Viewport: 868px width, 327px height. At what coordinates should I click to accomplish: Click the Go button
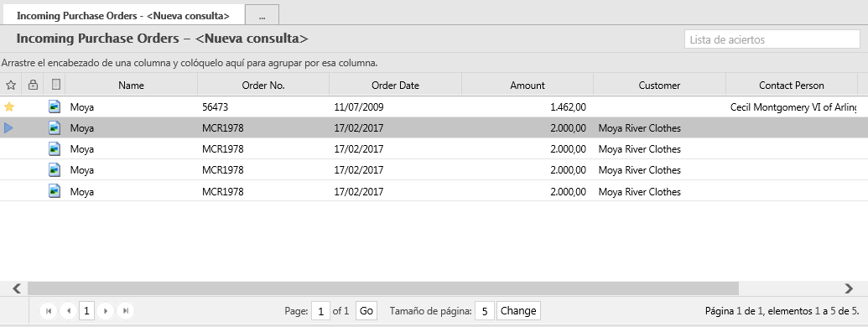(x=366, y=311)
